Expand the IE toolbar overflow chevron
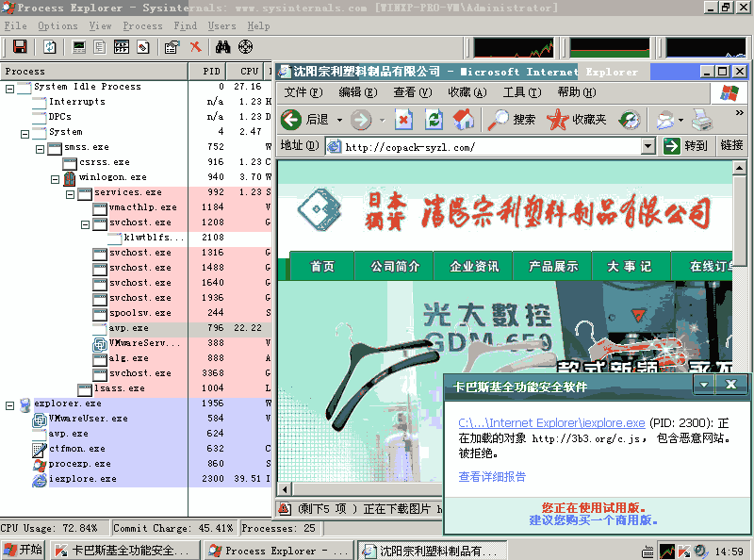The width and height of the screenshot is (754, 560). point(740,112)
